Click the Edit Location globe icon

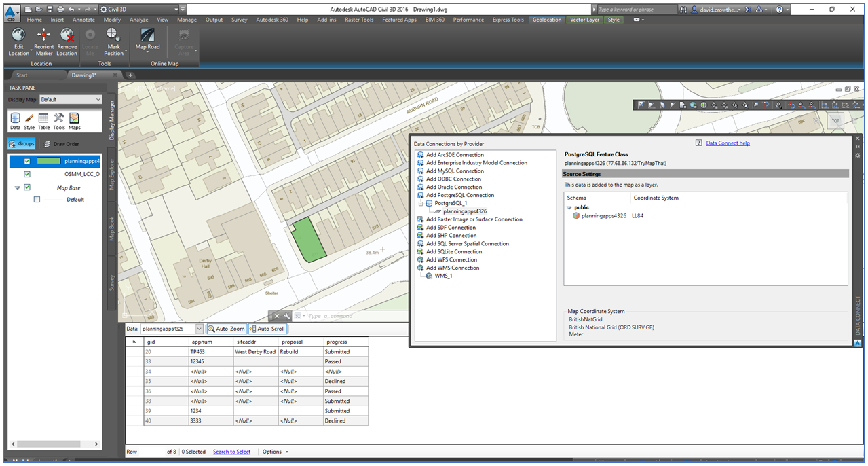19,36
